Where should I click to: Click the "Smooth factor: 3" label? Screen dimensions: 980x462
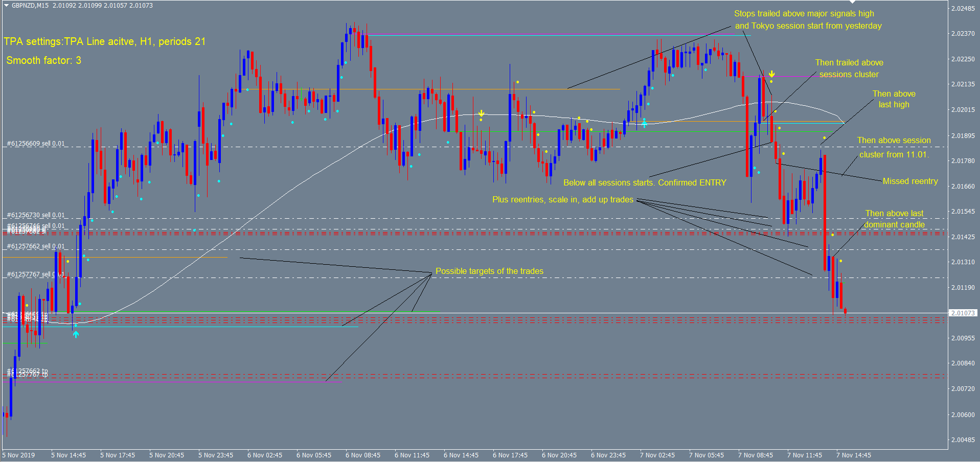[43, 60]
